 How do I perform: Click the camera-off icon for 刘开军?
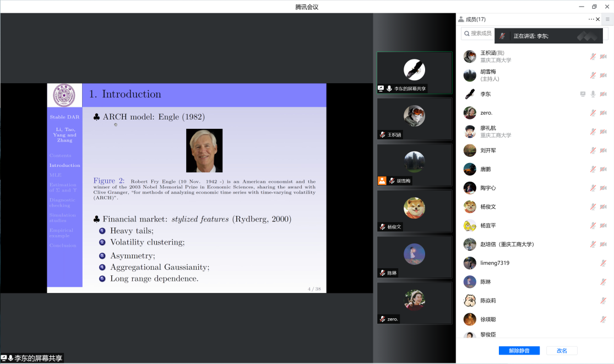coord(603,150)
